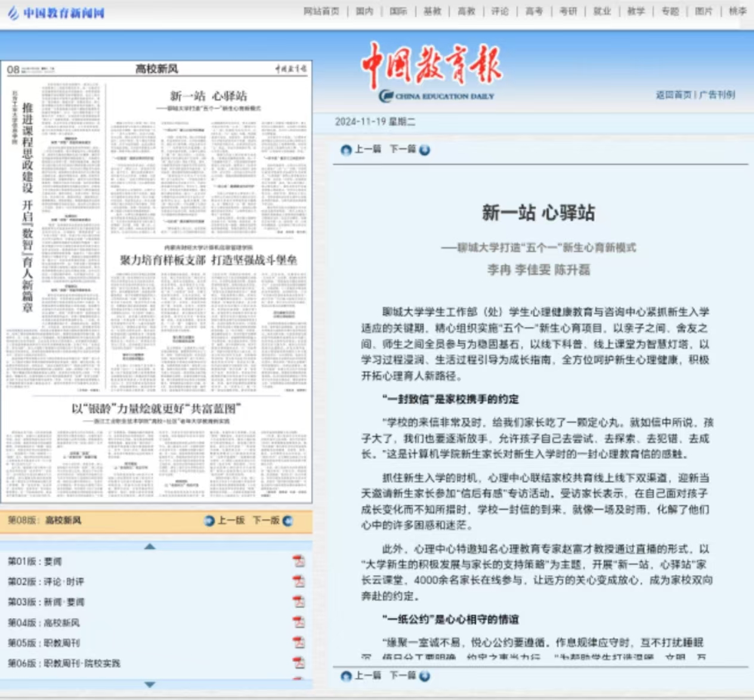
Task: Click the 下一版 round arrow icon
Action: tap(288, 521)
